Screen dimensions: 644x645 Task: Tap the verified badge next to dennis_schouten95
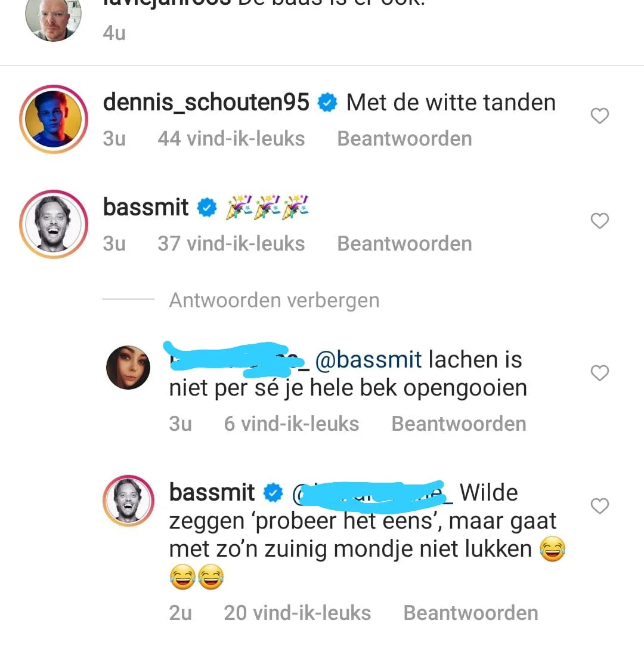(327, 103)
